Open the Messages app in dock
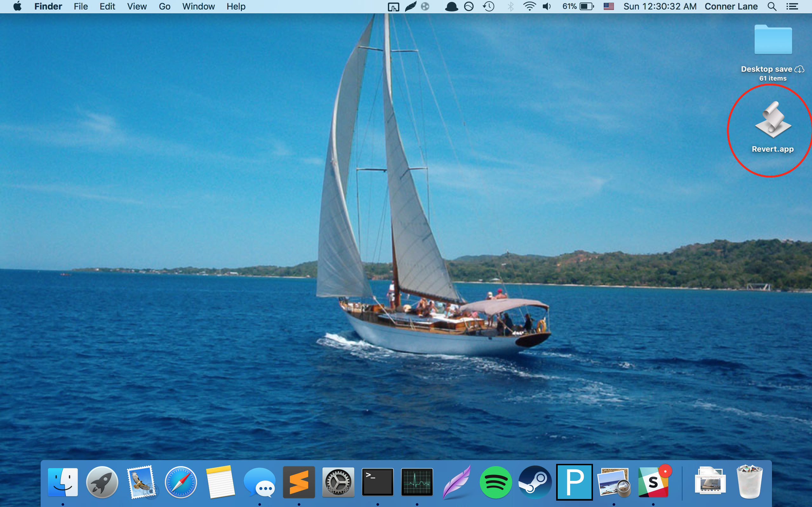 260,482
